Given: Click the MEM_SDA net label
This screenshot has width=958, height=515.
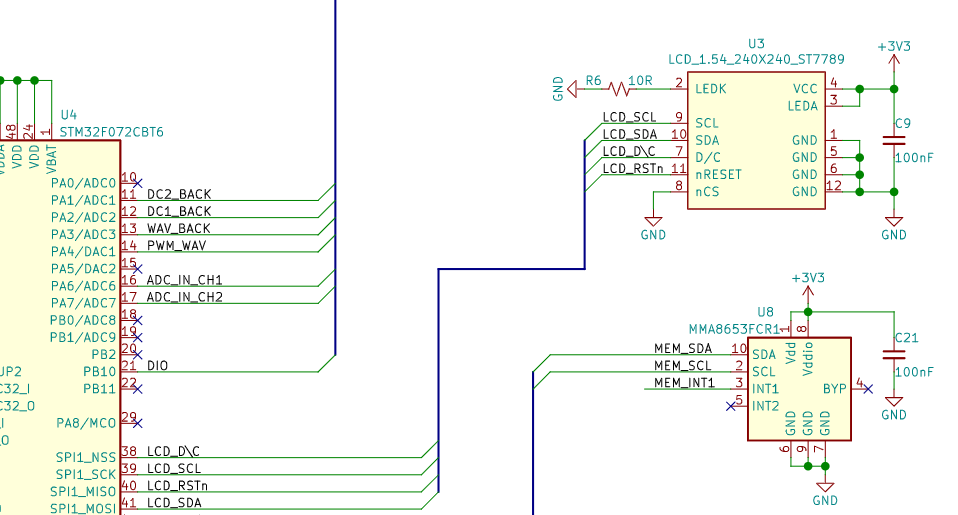Looking at the screenshot, I should tap(683, 349).
